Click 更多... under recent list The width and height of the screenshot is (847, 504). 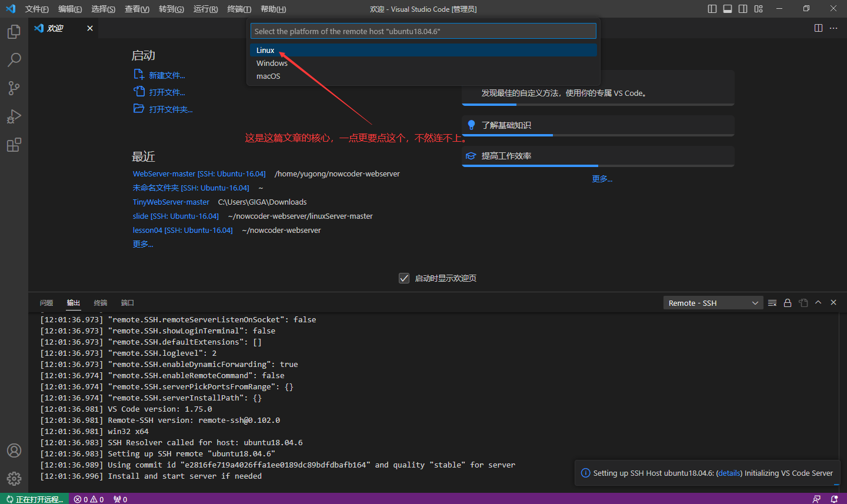click(143, 244)
